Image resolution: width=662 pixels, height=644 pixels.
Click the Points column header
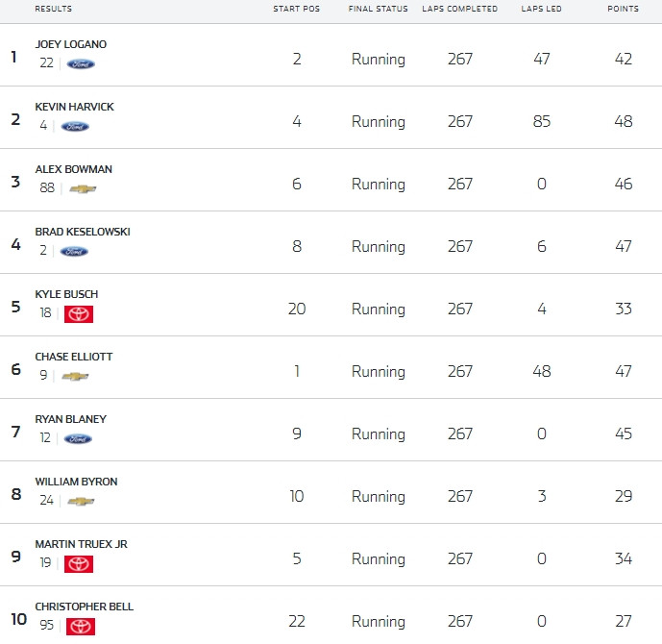624,9
